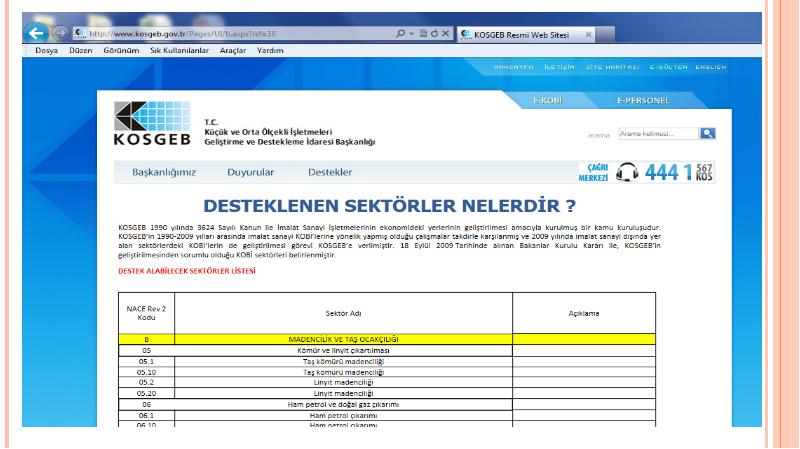Open the Başkanlığımız navigation menu
This screenshot has width=800, height=449.
164,172
